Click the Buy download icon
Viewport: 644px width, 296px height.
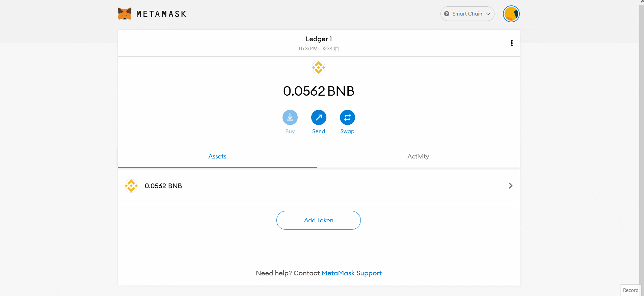[x=290, y=118]
